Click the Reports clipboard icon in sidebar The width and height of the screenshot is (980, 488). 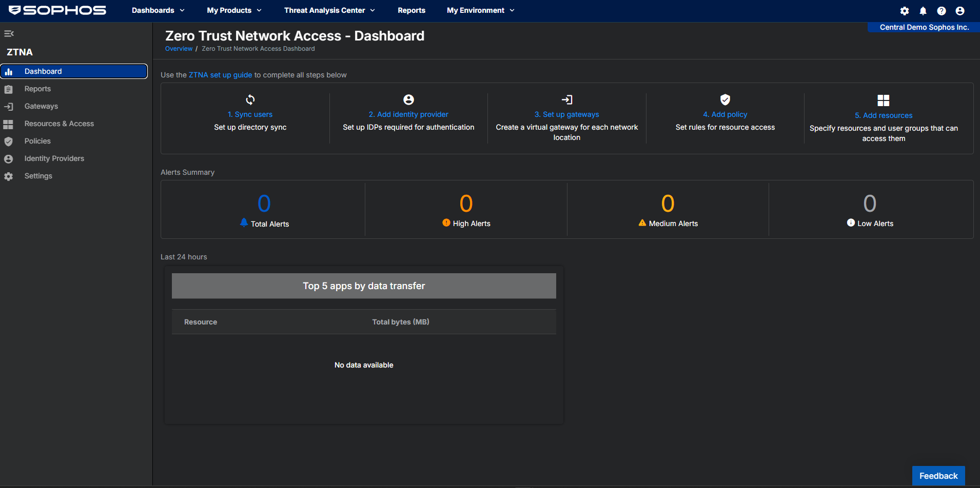tap(9, 89)
